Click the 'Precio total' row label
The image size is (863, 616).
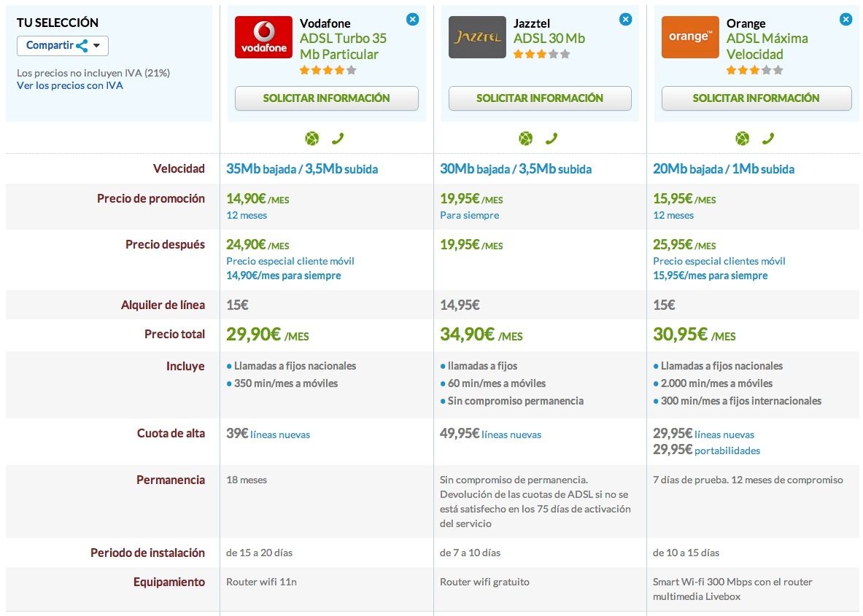click(x=174, y=334)
